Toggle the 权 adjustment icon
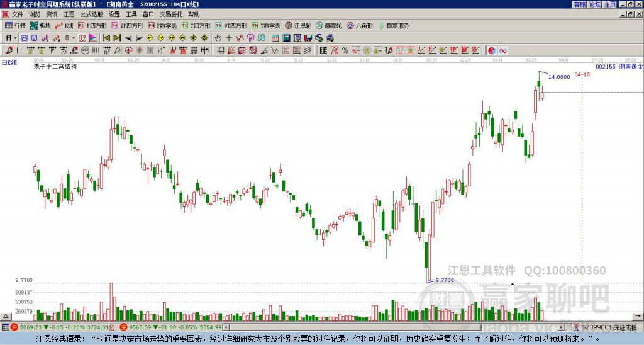Image resolution: width=644 pixels, height=345 pixels. (82, 38)
